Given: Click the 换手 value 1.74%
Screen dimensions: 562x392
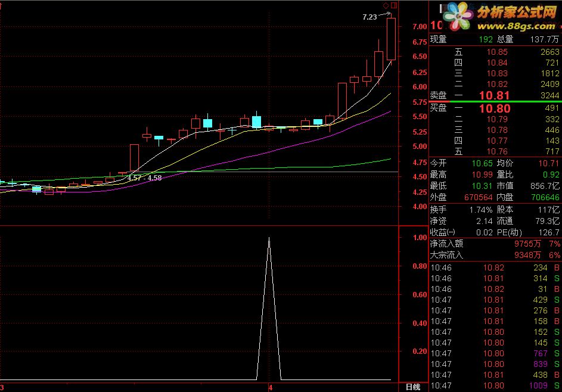Looking at the screenshot, I should (x=481, y=210).
